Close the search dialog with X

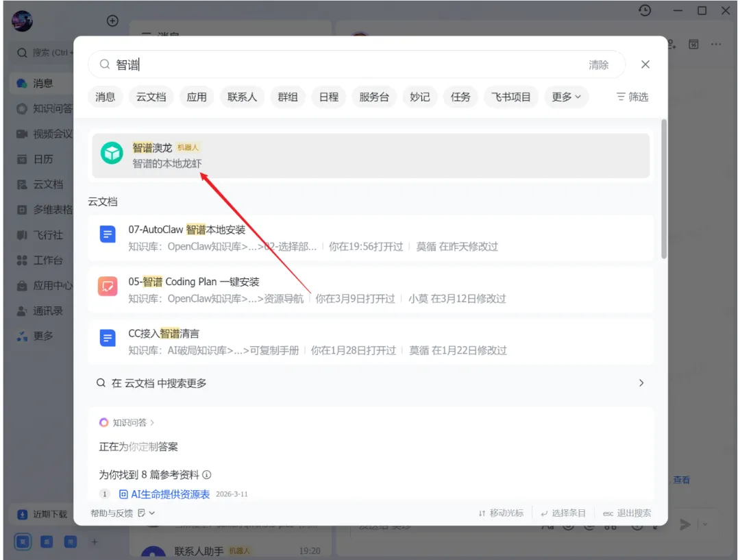click(x=645, y=64)
